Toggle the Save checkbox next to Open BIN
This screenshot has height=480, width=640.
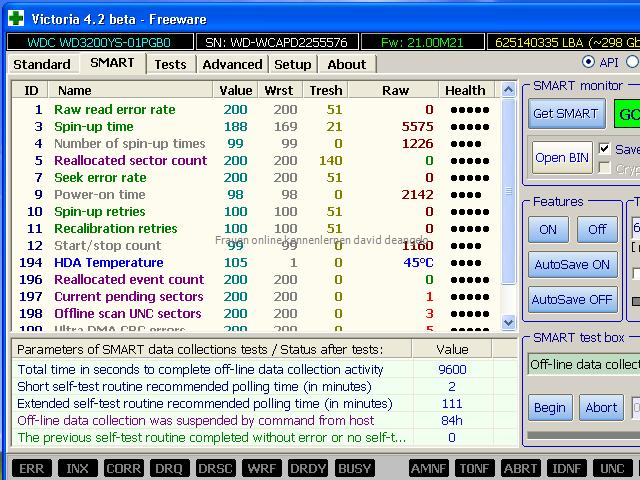(x=604, y=149)
